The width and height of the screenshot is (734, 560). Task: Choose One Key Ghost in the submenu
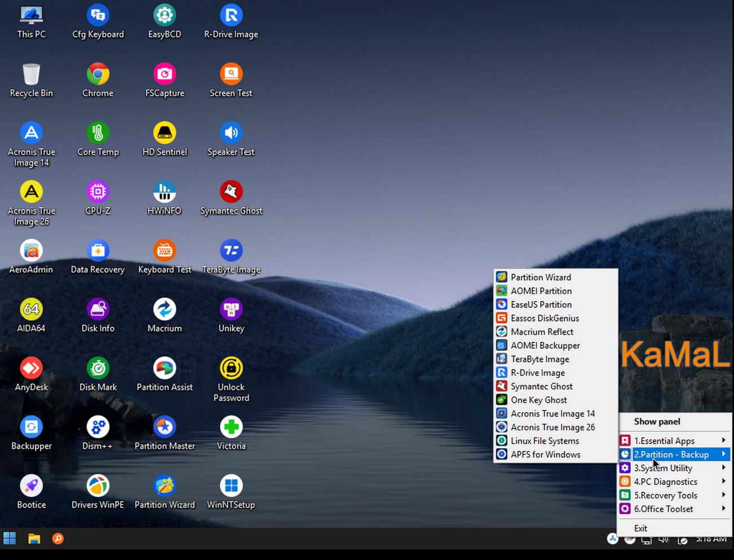(556, 400)
